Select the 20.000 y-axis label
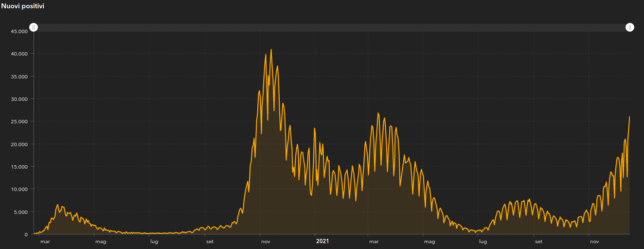The height and width of the screenshot is (249, 644). tap(19, 144)
